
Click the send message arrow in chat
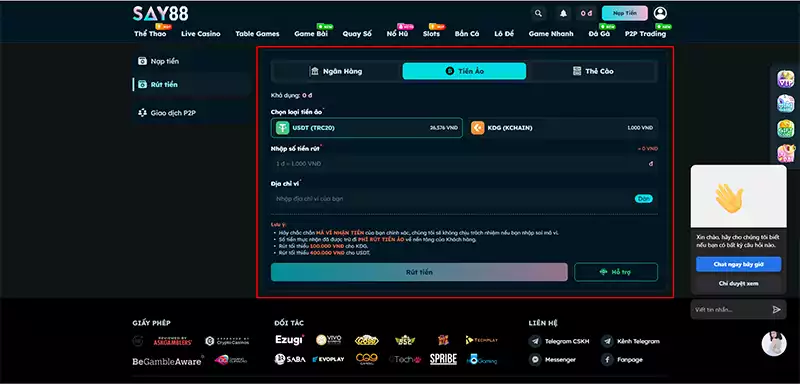tap(777, 310)
